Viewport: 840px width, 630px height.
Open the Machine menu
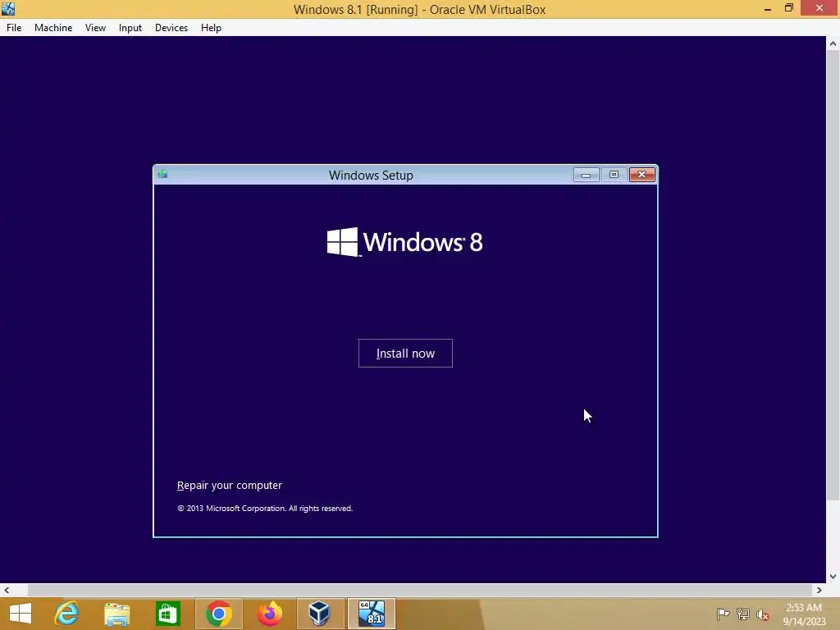(53, 28)
